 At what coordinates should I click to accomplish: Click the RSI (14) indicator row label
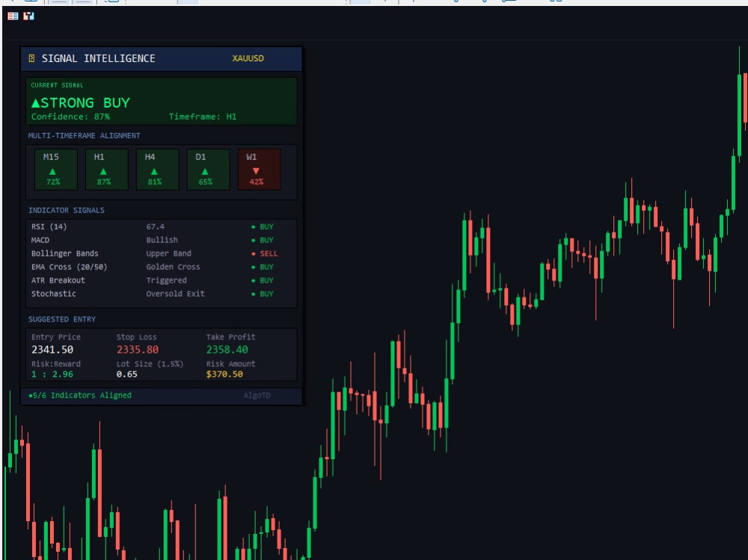point(49,227)
